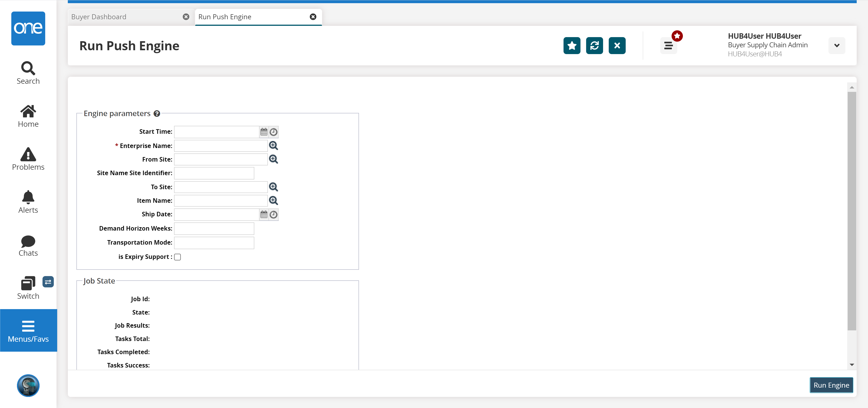868x408 pixels.
Task: Open the Alerts bell icon
Action: (28, 202)
